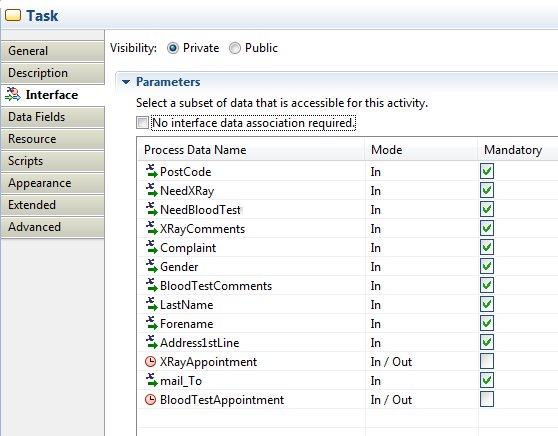This screenshot has width=558, height=436.
Task: Select the Interface tab
Action: click(x=53, y=95)
